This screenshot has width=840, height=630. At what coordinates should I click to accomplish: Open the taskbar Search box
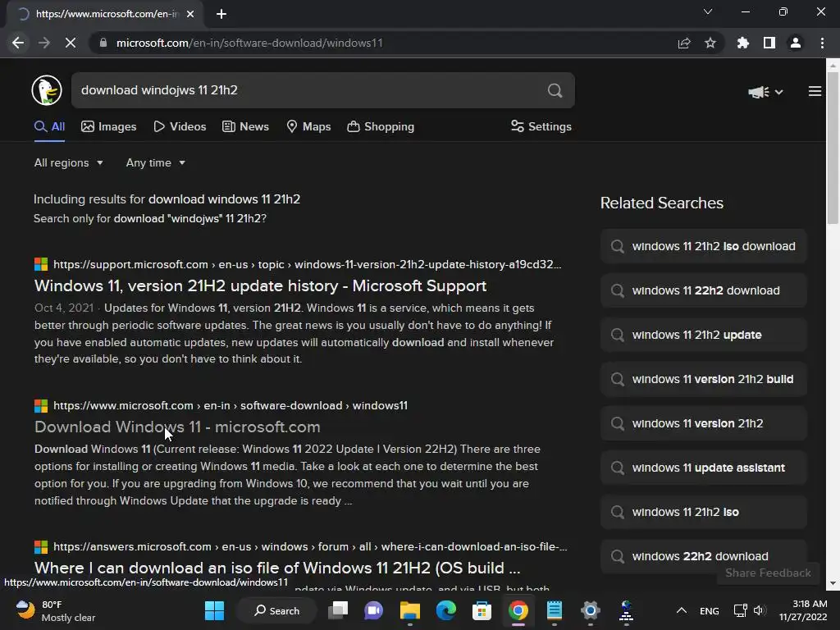(x=276, y=610)
